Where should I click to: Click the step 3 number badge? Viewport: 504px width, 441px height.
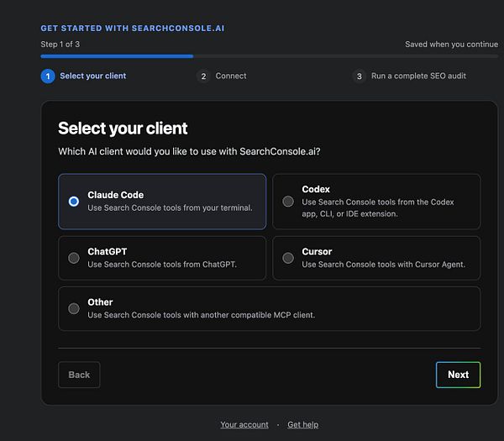click(x=360, y=76)
